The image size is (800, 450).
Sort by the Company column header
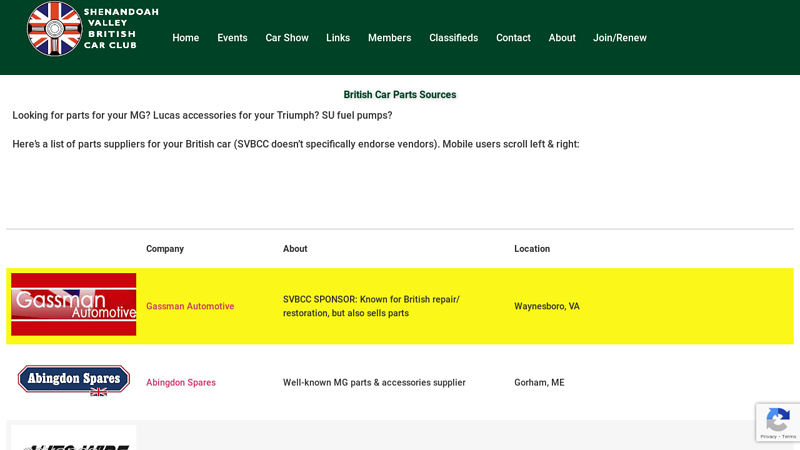(x=165, y=249)
